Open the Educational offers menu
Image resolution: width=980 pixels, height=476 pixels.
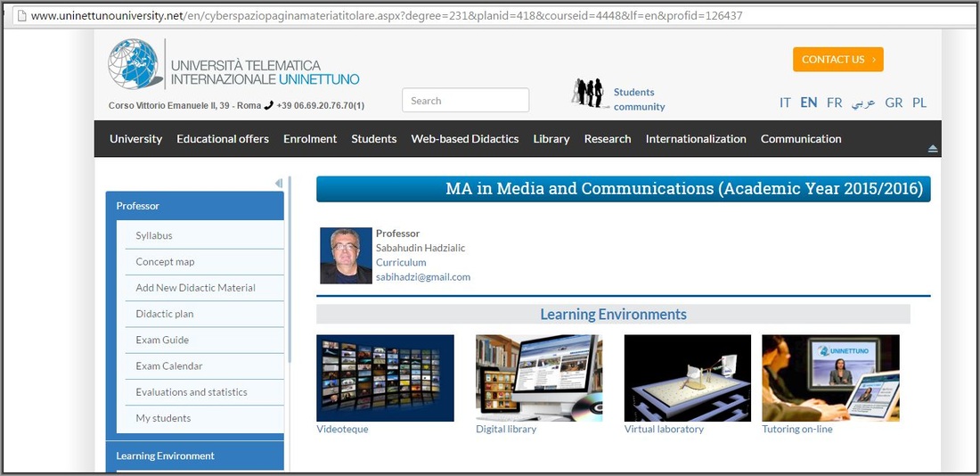click(x=223, y=139)
